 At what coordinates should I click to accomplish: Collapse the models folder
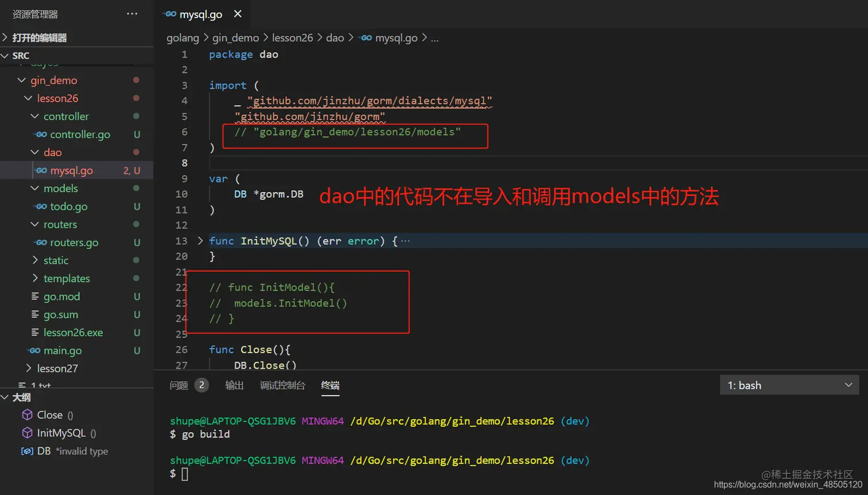coord(35,188)
